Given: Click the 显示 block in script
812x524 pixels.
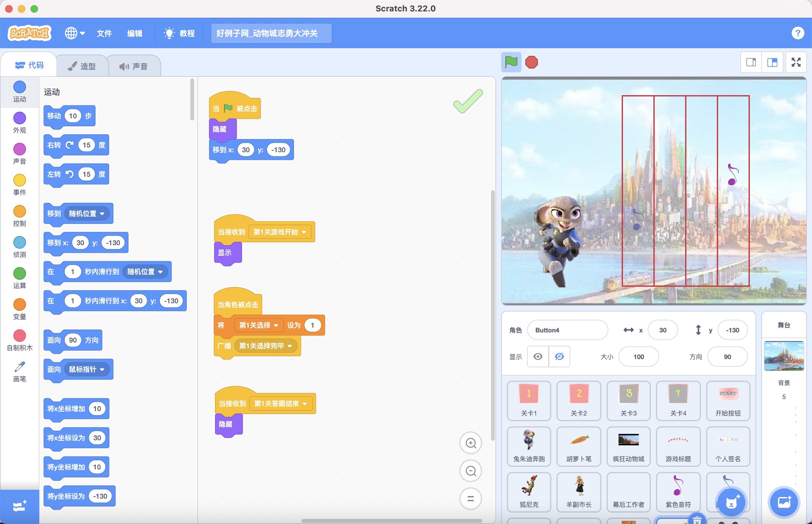Looking at the screenshot, I should pos(227,253).
